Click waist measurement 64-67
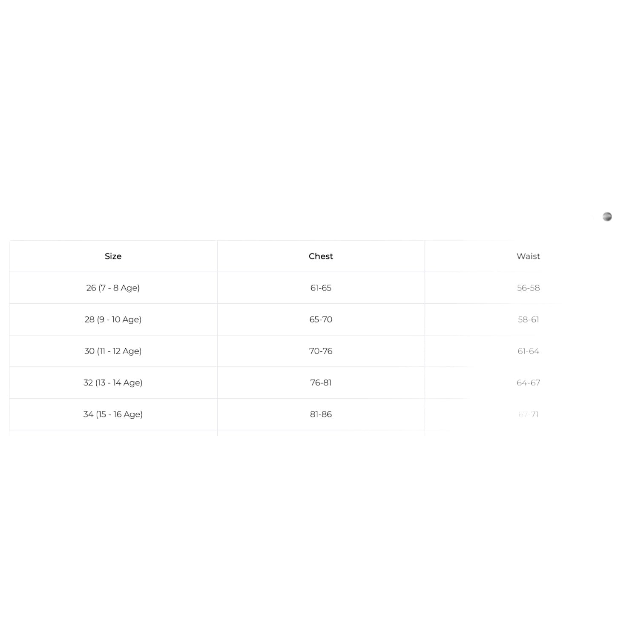The width and height of the screenshot is (644, 644). coord(528,382)
